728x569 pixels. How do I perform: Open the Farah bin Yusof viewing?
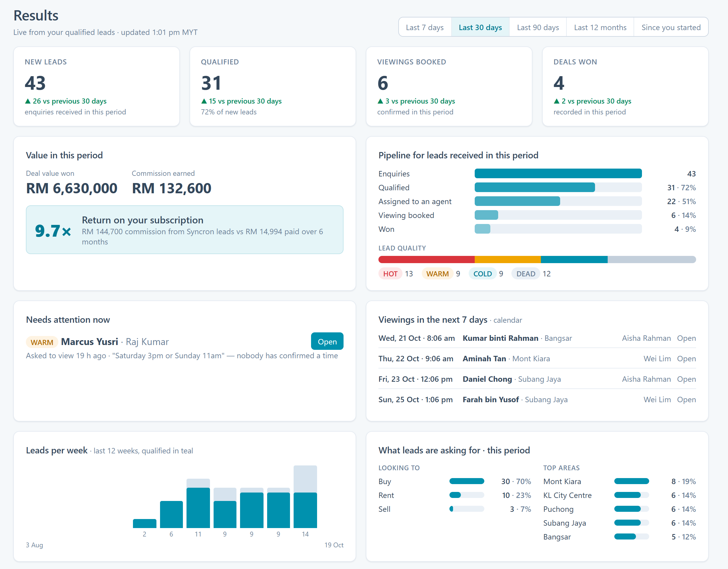click(x=686, y=400)
